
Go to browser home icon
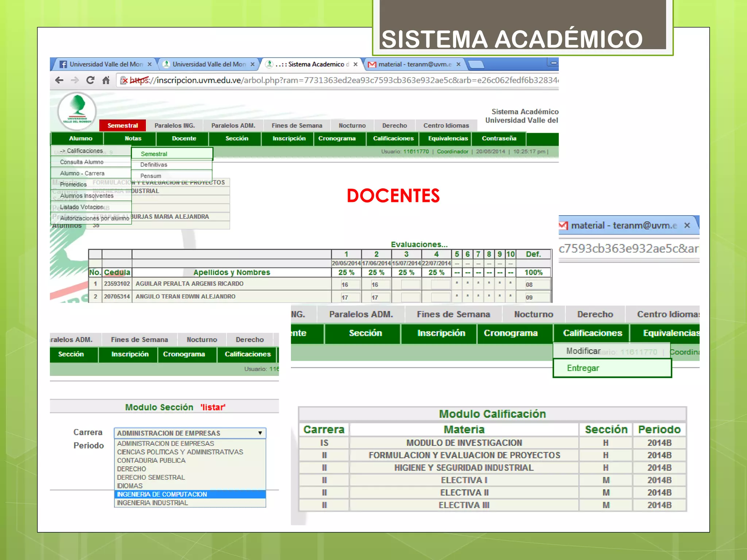pyautogui.click(x=106, y=80)
